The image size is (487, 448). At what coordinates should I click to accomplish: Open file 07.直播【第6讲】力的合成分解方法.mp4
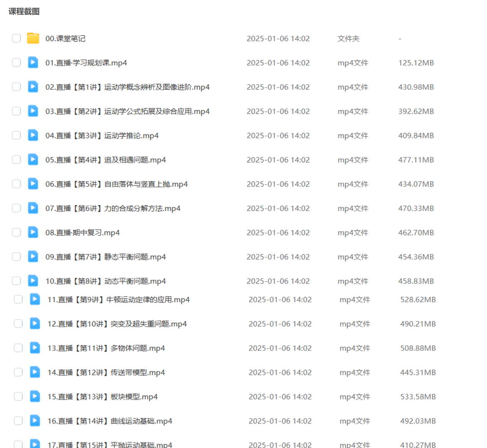(x=113, y=209)
